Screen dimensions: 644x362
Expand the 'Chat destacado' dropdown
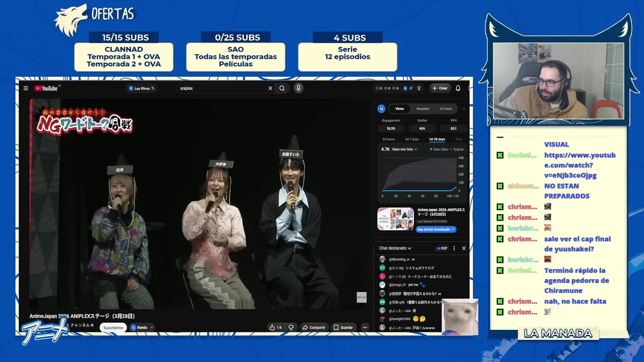tap(395, 248)
